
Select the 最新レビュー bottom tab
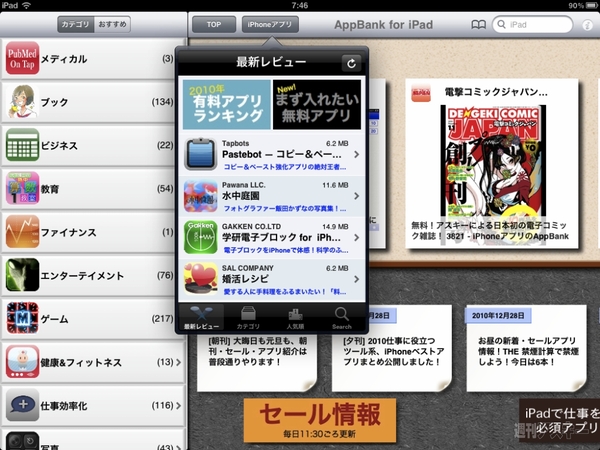[202, 318]
